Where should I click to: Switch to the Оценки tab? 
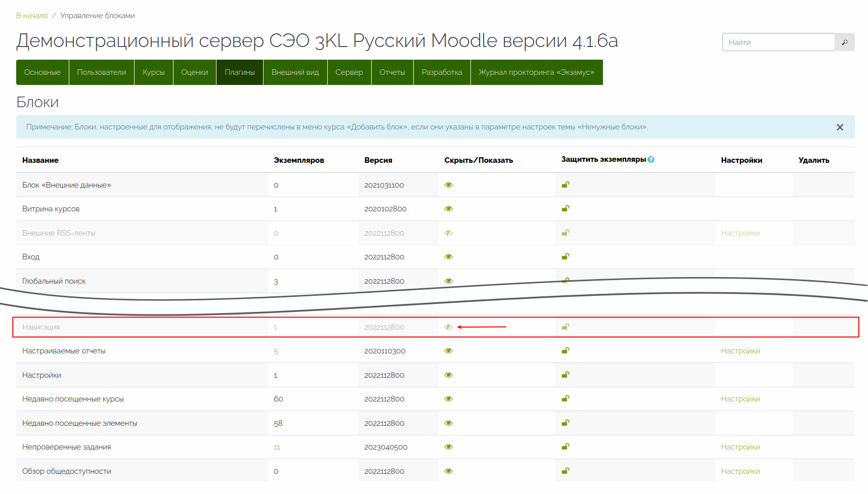(195, 72)
